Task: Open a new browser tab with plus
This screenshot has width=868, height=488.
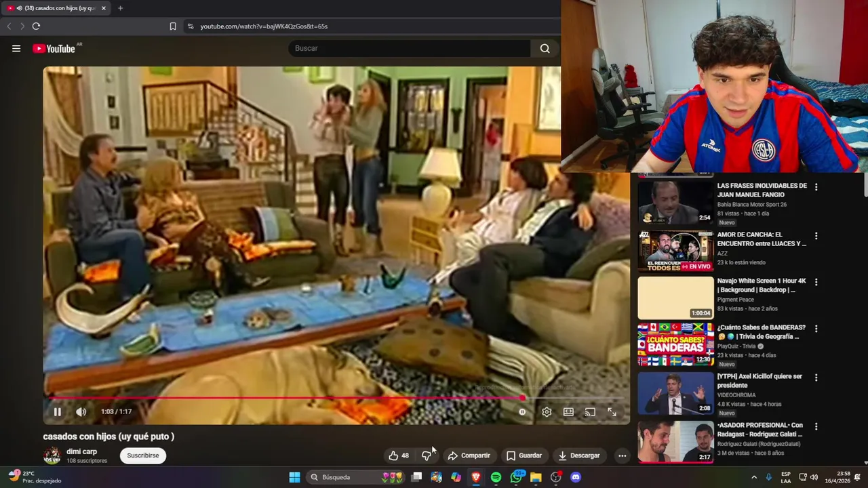Action: click(x=120, y=8)
